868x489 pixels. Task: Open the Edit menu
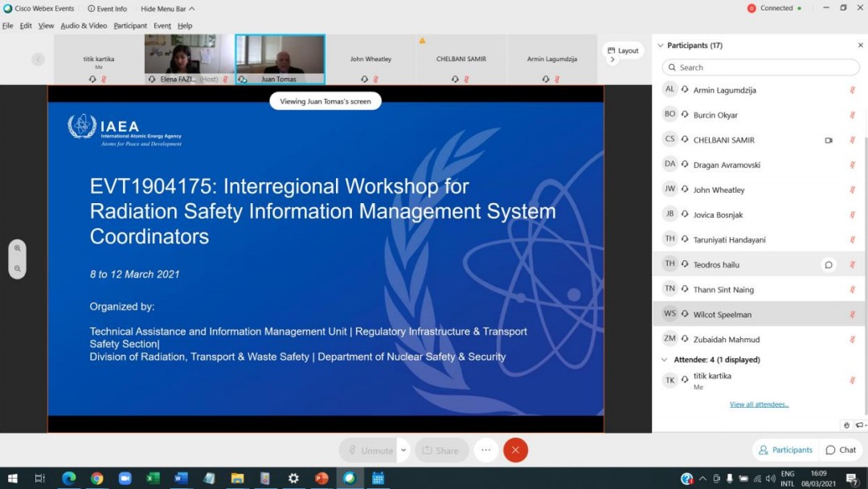coord(26,26)
